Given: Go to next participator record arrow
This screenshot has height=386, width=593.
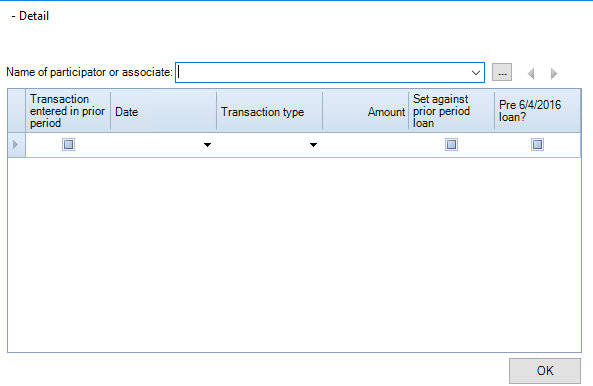Looking at the screenshot, I should point(554,73).
